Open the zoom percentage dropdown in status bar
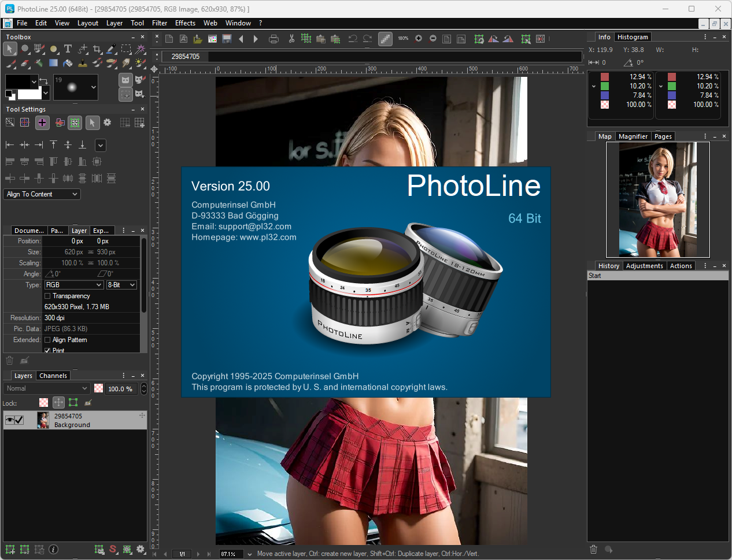Image resolution: width=732 pixels, height=560 pixels. (250, 554)
